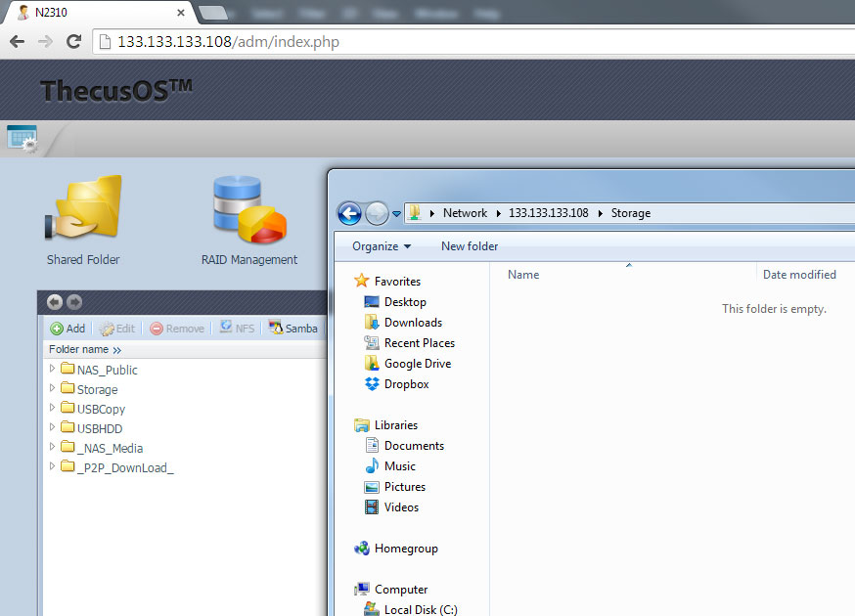The width and height of the screenshot is (855, 616).
Task: Close the N2310 browser tab
Action: click(180, 13)
